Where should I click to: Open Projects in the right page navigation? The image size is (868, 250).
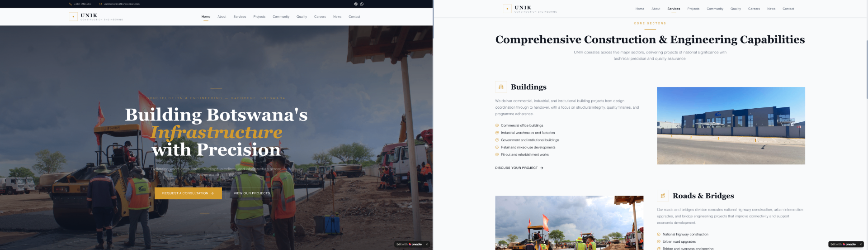coord(693,9)
